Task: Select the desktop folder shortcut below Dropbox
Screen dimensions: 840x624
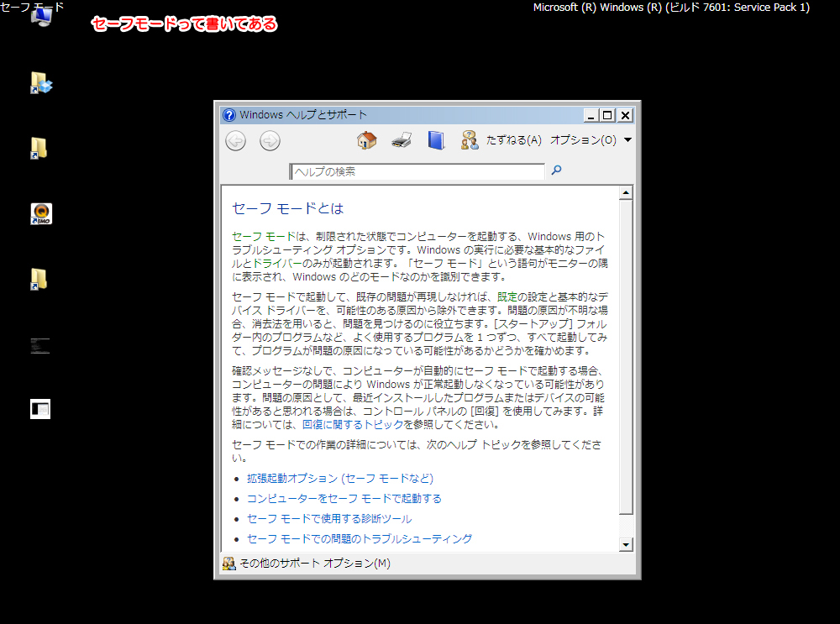Action: pos(39,149)
